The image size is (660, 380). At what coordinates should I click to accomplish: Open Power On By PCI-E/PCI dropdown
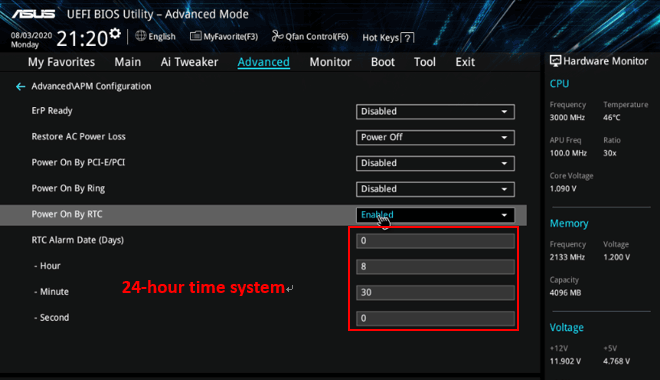pyautogui.click(x=435, y=163)
